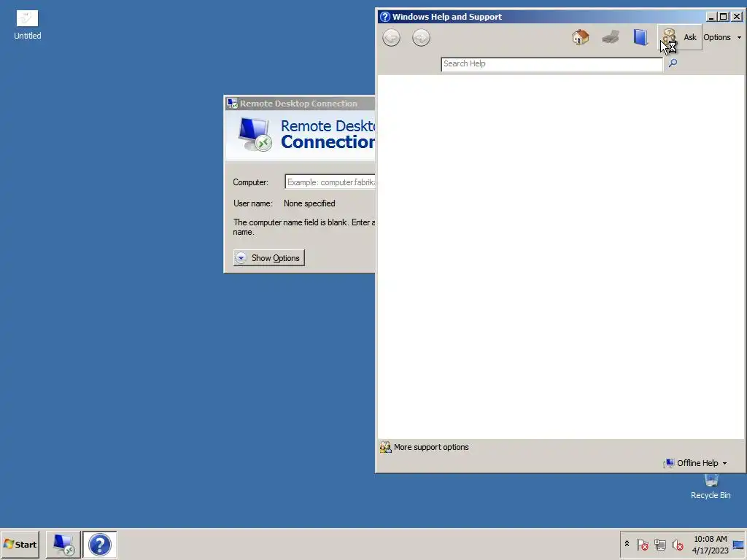Browse Help contents via the blue book icon
This screenshot has width=747, height=560.
point(640,37)
